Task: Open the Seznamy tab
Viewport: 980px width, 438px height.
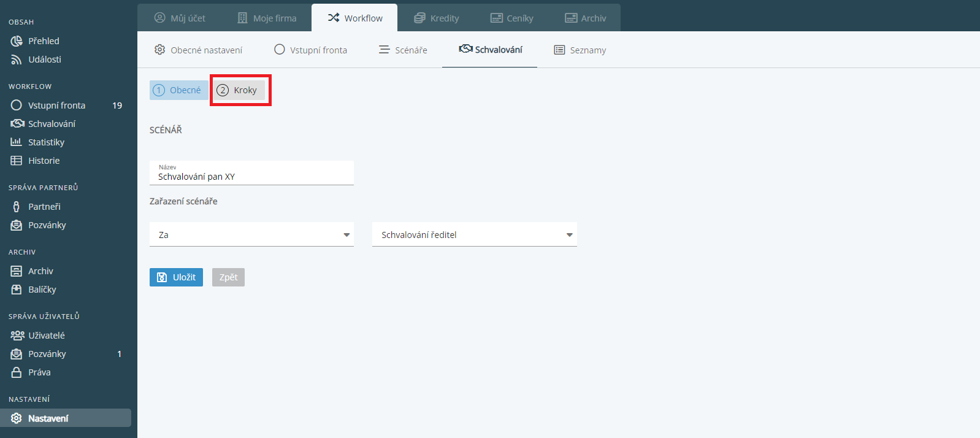Action: pyautogui.click(x=580, y=50)
